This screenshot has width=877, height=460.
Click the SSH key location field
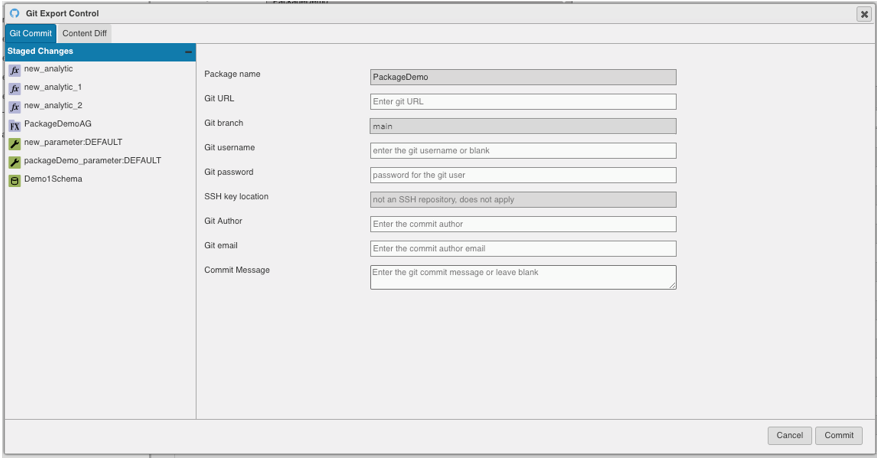pos(523,200)
